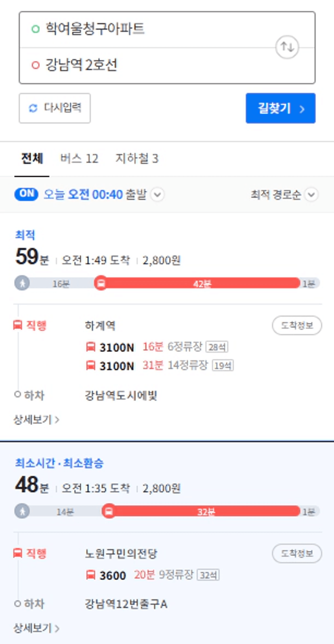Open departure time dropdown next to 00:40 출발

pyautogui.click(x=157, y=195)
